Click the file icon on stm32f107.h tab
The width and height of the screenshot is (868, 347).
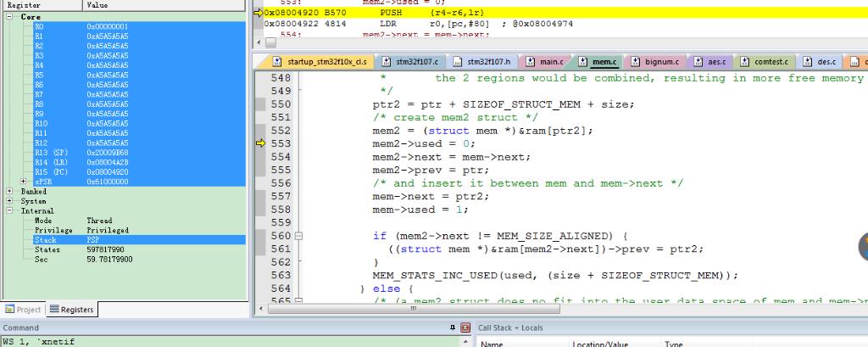(457, 62)
